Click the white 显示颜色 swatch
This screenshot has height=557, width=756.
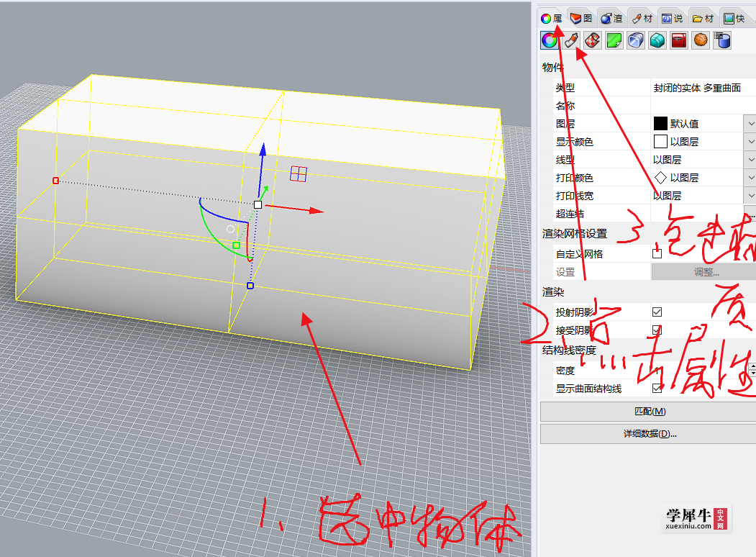tap(660, 141)
